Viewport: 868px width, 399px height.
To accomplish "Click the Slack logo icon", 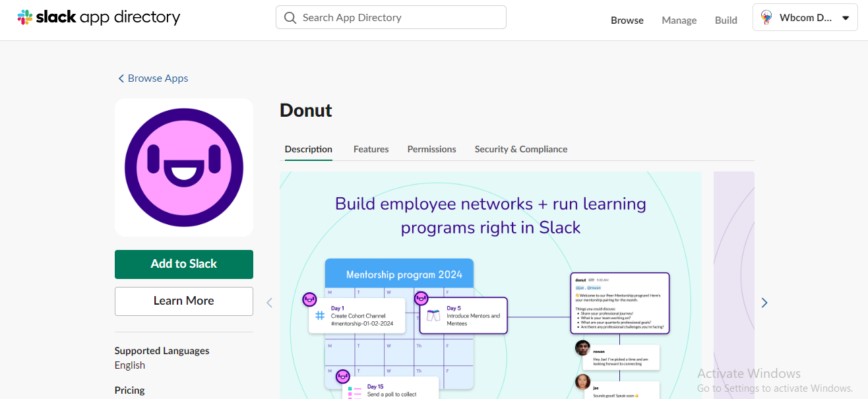I will click(x=25, y=18).
